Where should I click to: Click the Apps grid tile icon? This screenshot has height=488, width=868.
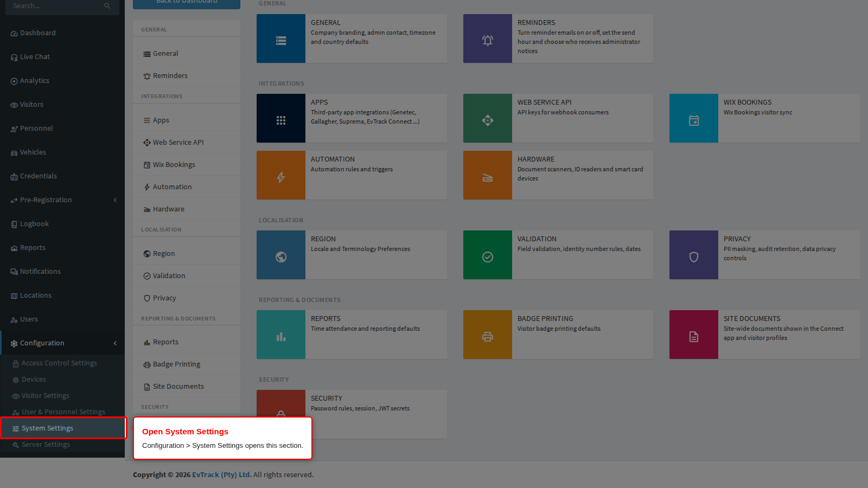point(281,120)
